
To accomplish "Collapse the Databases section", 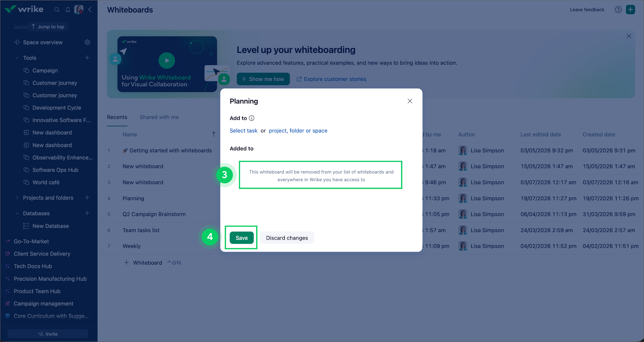I will pos(17,213).
